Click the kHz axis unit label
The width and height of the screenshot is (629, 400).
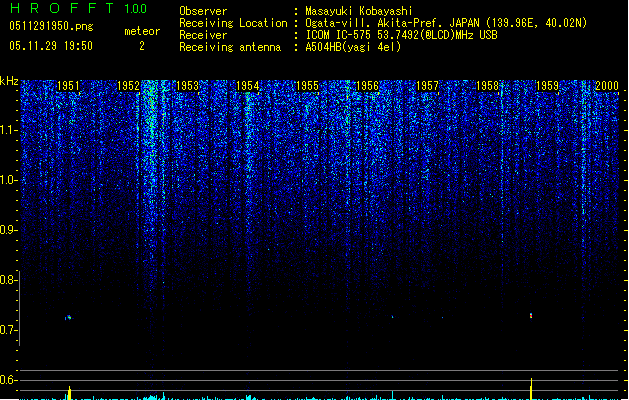9,81
